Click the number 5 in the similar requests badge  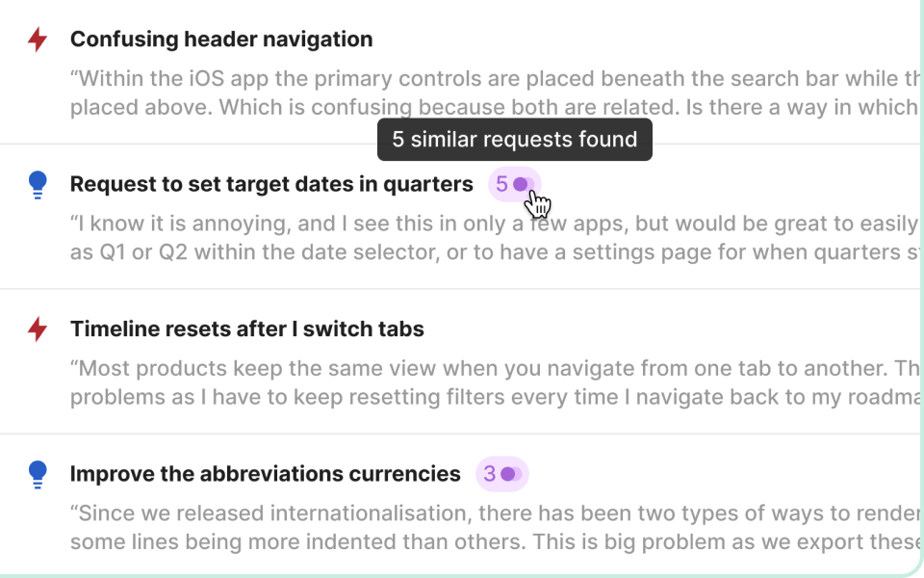[501, 184]
